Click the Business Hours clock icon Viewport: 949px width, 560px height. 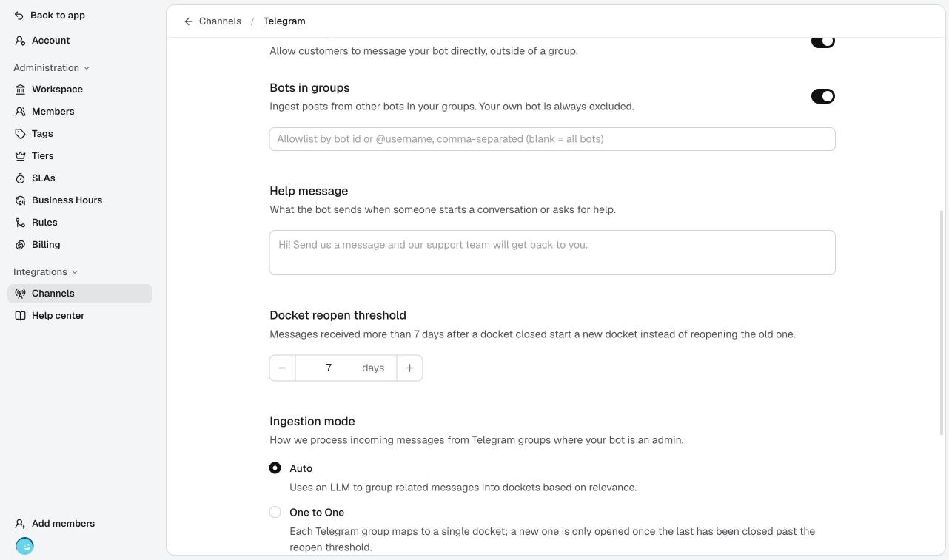click(21, 200)
